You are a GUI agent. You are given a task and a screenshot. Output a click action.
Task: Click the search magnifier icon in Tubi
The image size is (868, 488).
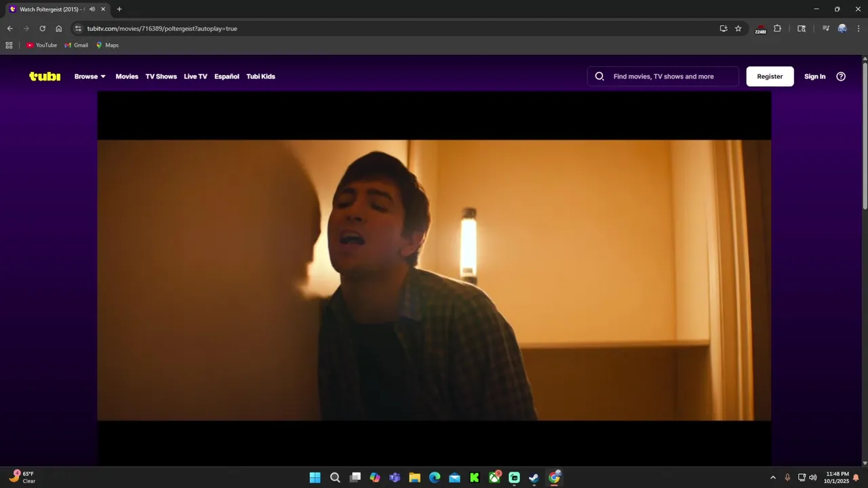pos(599,77)
